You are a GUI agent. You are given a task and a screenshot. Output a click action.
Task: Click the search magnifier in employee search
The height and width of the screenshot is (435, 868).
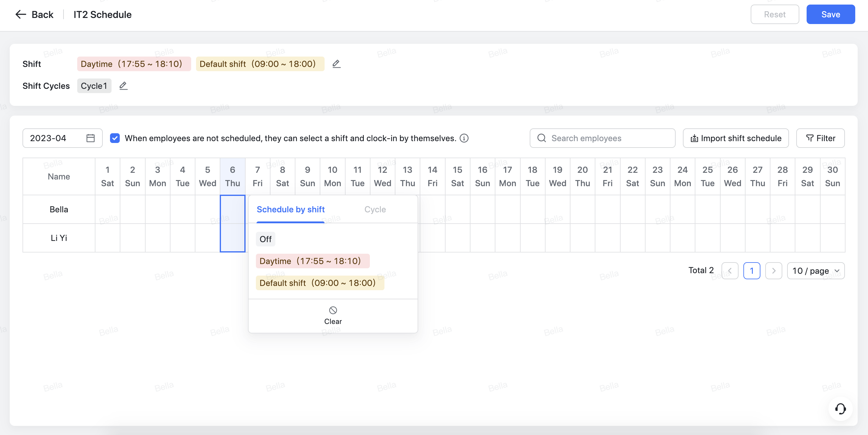pos(542,138)
